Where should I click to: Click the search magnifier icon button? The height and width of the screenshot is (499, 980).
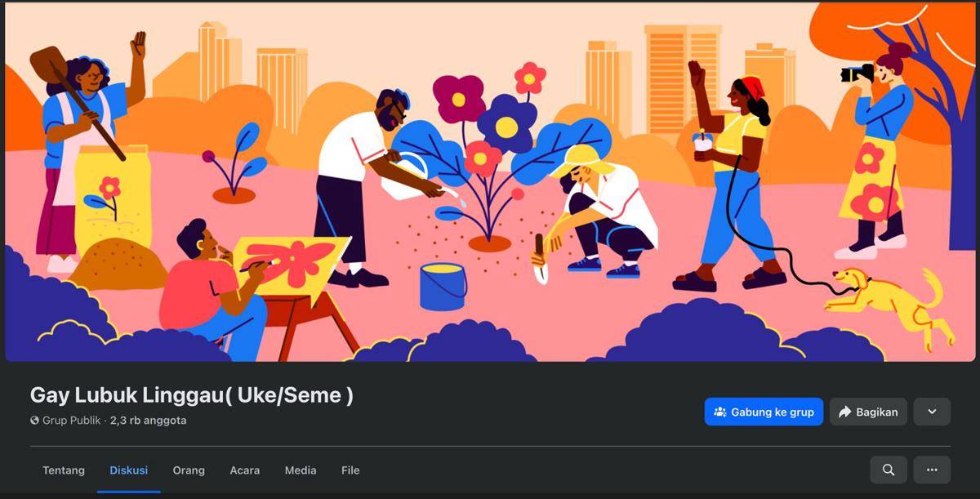(x=889, y=470)
